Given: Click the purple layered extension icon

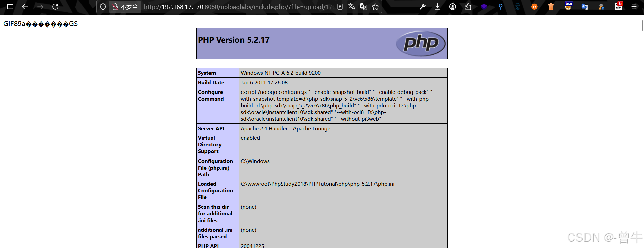Looking at the screenshot, I should pos(484,6).
